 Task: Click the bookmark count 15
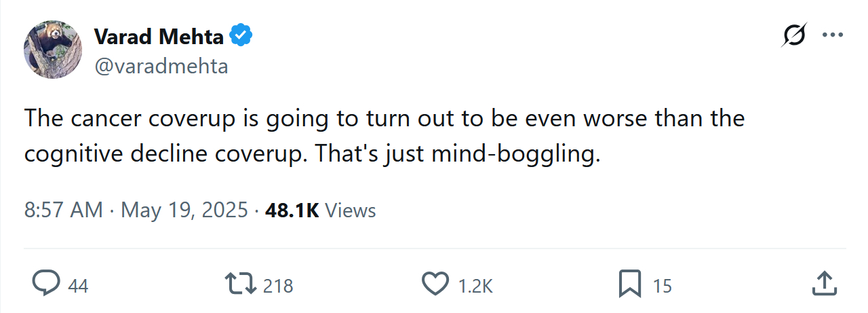[x=662, y=286]
